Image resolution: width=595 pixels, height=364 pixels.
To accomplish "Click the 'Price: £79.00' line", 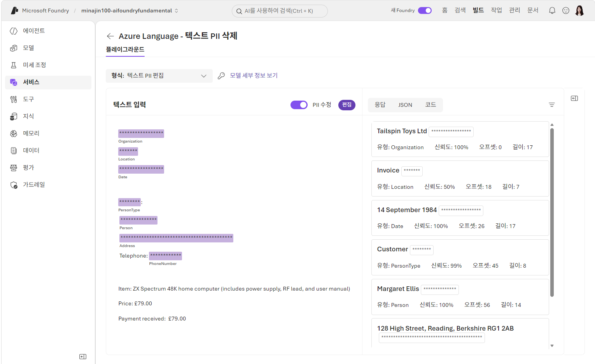I will pyautogui.click(x=135, y=303).
